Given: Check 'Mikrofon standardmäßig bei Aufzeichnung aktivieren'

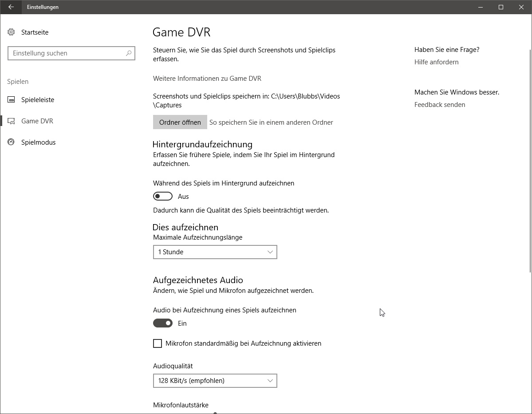Looking at the screenshot, I should (158, 343).
